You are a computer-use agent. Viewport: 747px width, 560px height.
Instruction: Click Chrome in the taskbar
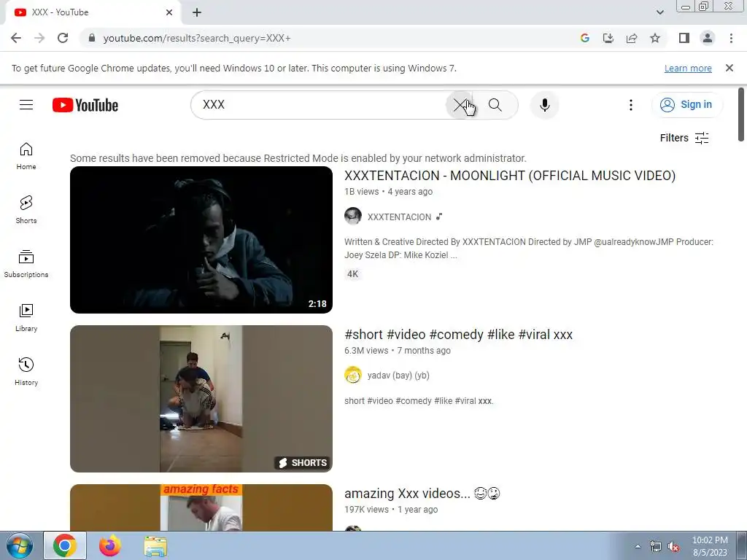[x=65, y=545]
